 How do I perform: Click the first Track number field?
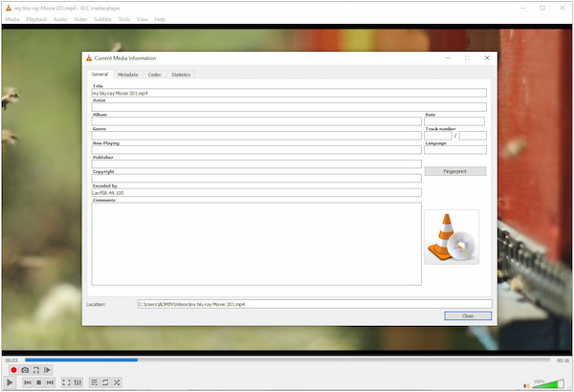(x=438, y=136)
